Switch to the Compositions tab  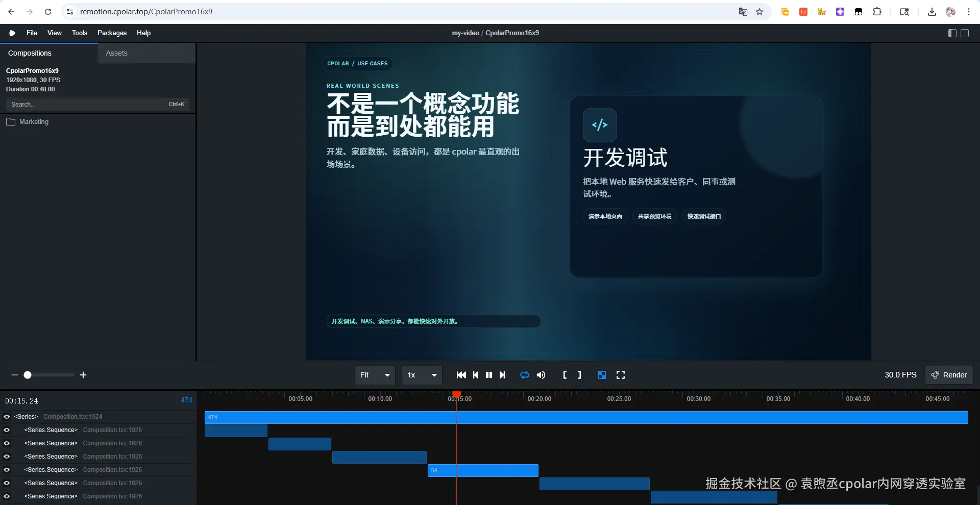pos(49,53)
